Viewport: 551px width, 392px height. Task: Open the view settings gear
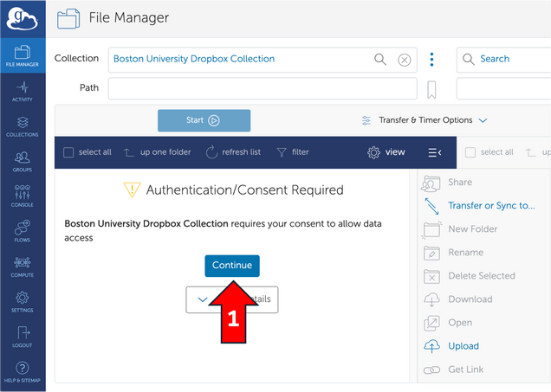tap(386, 152)
